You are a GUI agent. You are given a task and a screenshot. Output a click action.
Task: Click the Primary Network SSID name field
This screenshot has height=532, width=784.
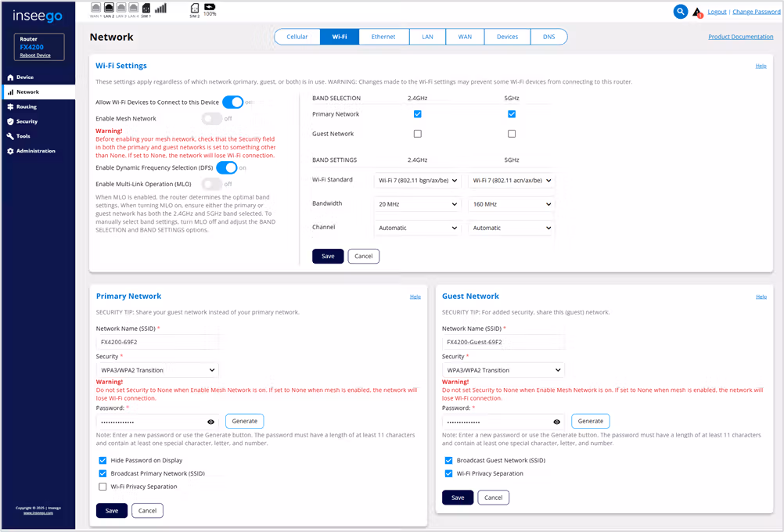(157, 342)
